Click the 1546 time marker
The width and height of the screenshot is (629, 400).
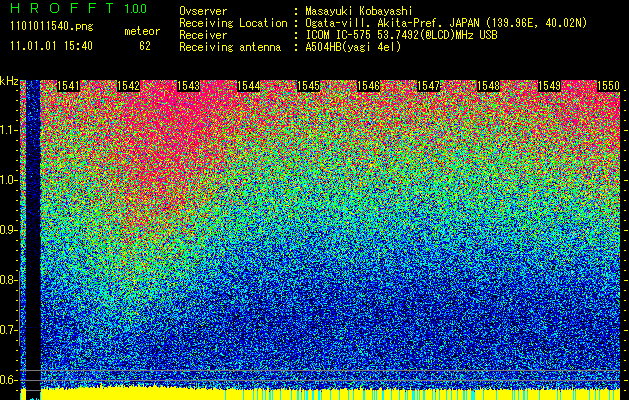tap(369, 86)
